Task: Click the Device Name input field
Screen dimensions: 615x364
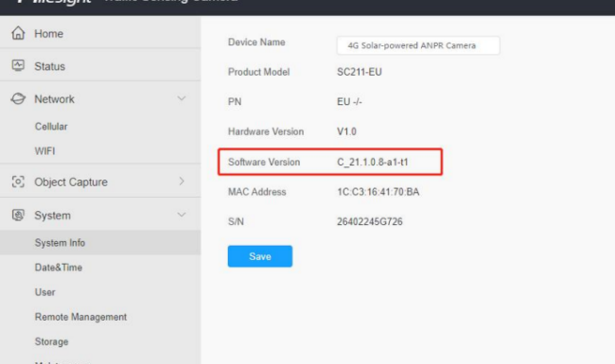Action: (418, 45)
